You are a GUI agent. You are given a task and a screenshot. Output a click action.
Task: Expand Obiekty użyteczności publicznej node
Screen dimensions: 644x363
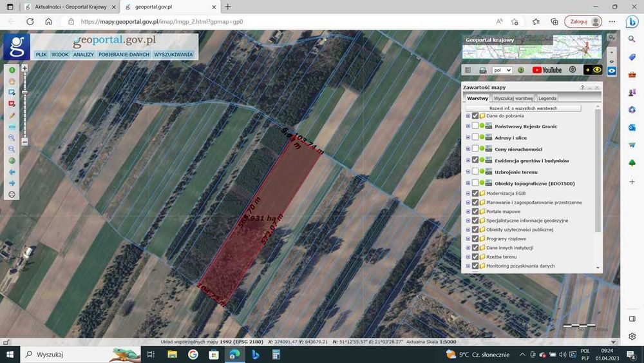[x=468, y=230]
